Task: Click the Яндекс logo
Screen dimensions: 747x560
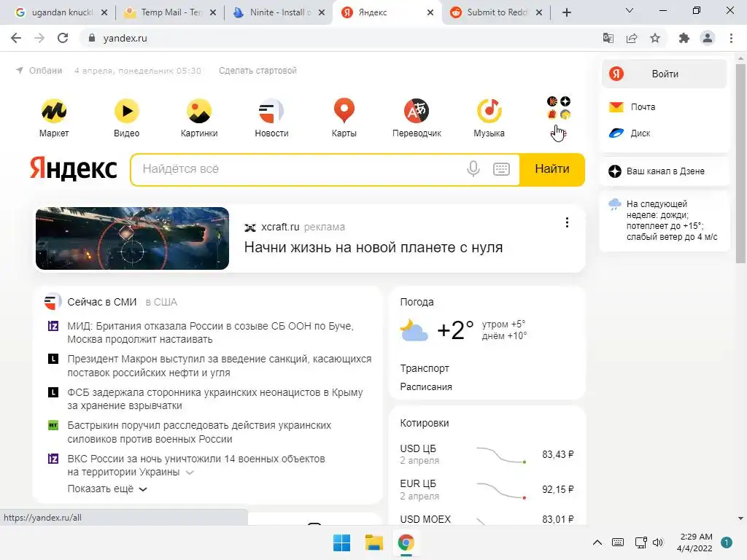Action: (x=74, y=168)
